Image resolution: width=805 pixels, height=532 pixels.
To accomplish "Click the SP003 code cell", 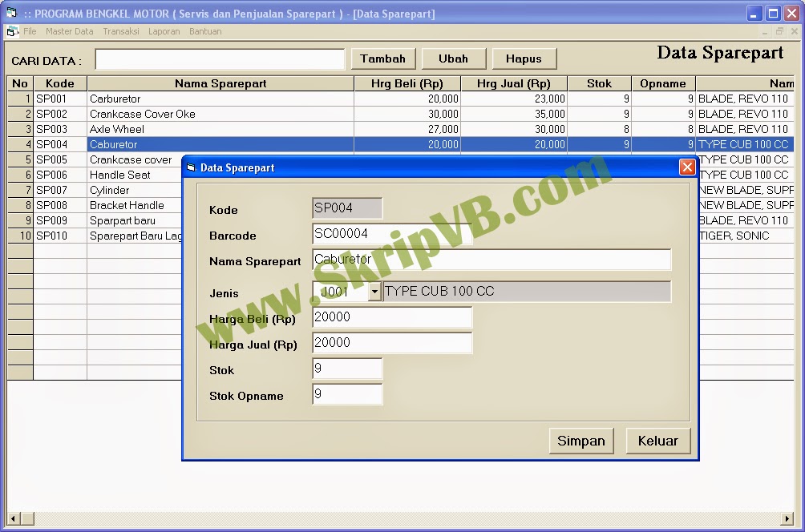I will [60, 129].
